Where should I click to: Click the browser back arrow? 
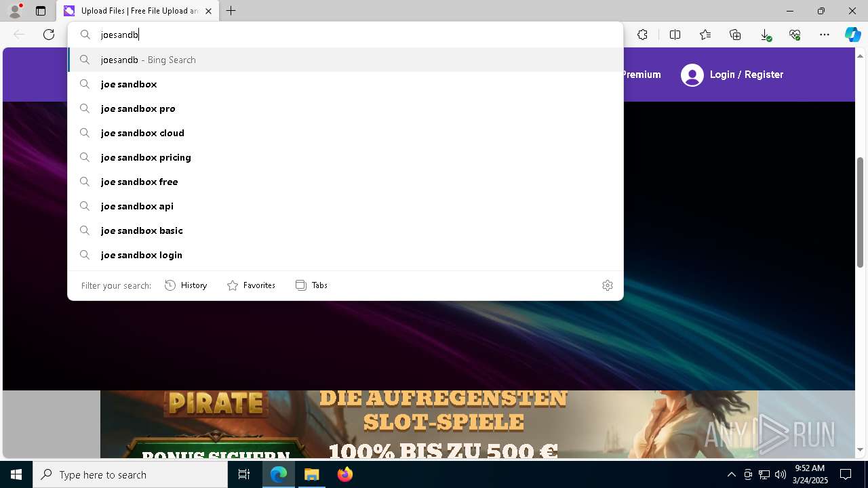(x=19, y=35)
